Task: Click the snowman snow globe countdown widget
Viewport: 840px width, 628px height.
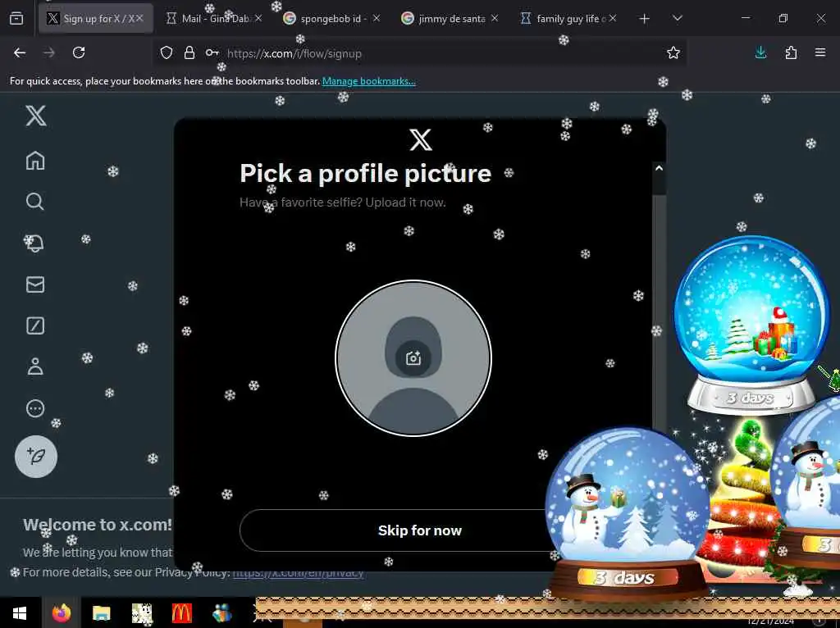Action: [628, 513]
